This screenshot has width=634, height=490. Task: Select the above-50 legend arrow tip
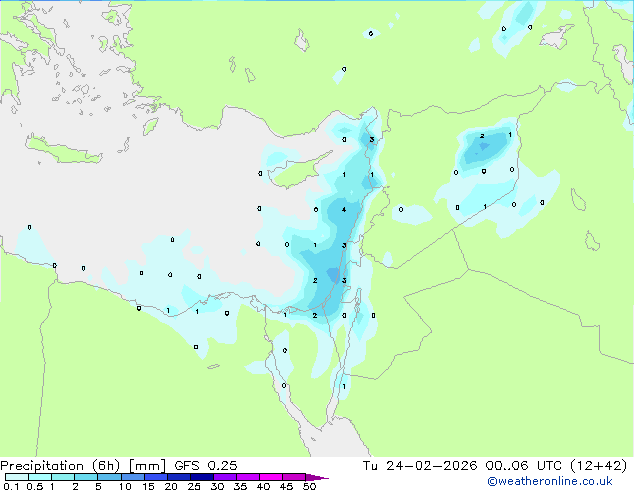click(x=317, y=477)
